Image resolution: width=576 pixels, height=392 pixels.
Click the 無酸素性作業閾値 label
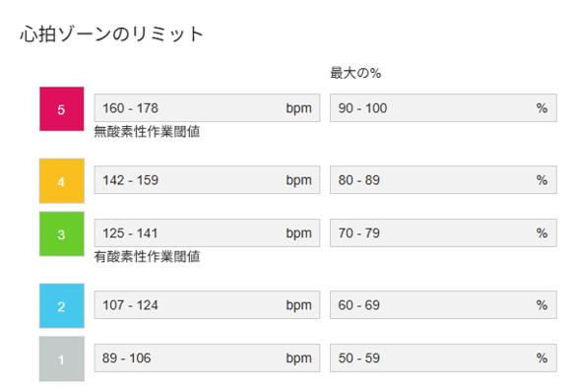(147, 132)
